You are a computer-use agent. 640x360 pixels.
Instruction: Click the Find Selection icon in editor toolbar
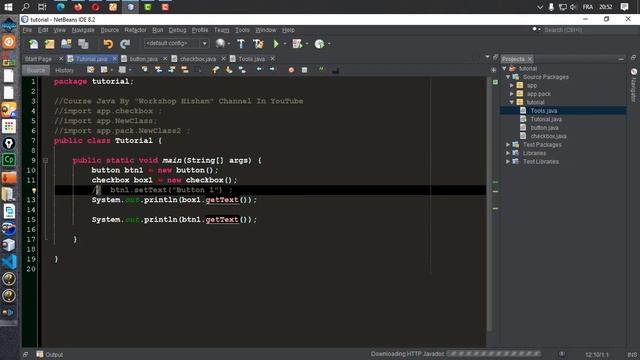pos(144,70)
